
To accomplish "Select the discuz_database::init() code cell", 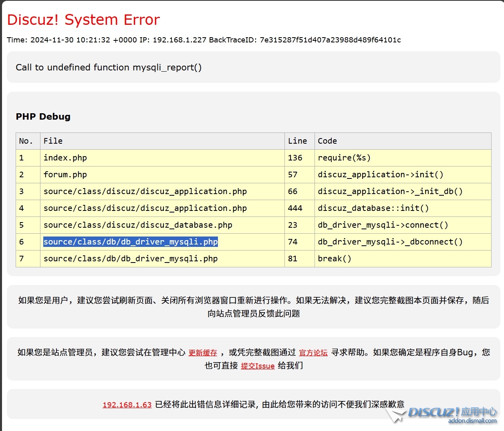I will (373, 208).
